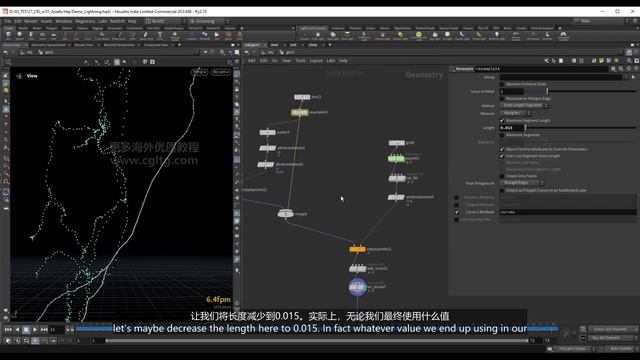Image resolution: width=640 pixels, height=360 pixels.
Task: Click the network editor scissors icon
Action: click(x=546, y=60)
